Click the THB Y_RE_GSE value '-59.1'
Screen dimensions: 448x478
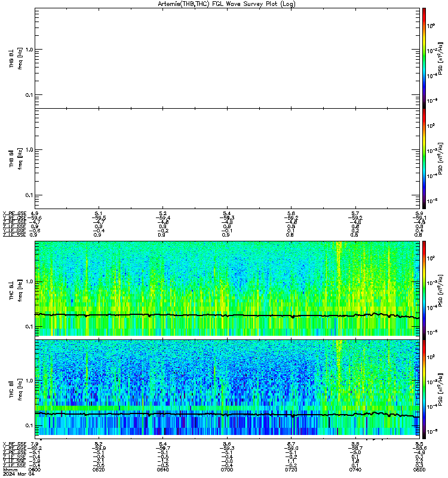point(419,217)
